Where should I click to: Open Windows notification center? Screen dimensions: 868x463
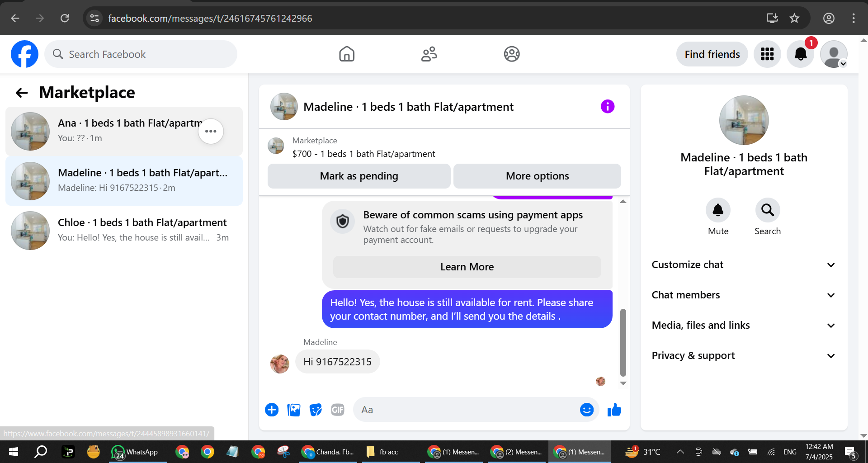tap(850, 452)
